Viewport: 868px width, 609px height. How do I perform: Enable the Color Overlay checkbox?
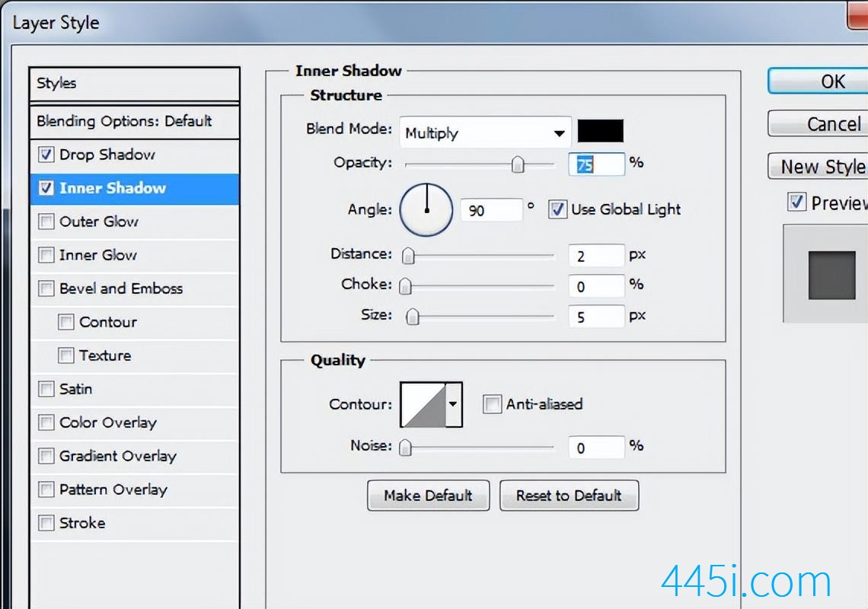[46, 422]
